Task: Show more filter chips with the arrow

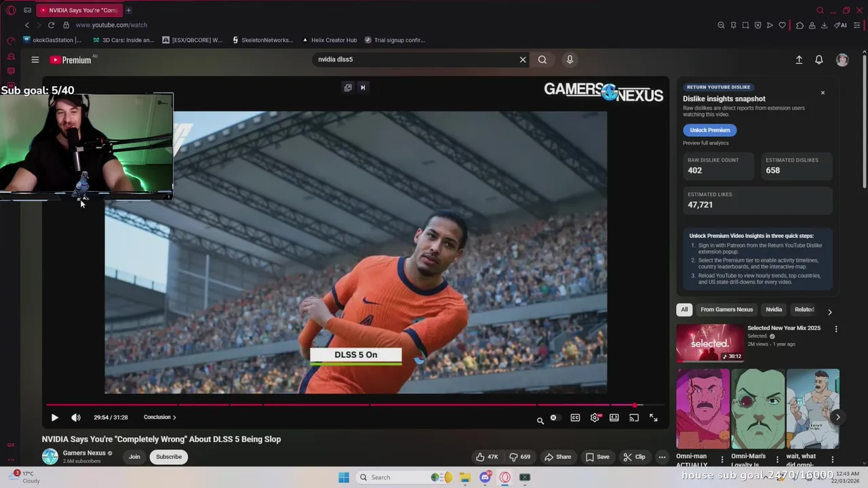Action: pos(829,312)
